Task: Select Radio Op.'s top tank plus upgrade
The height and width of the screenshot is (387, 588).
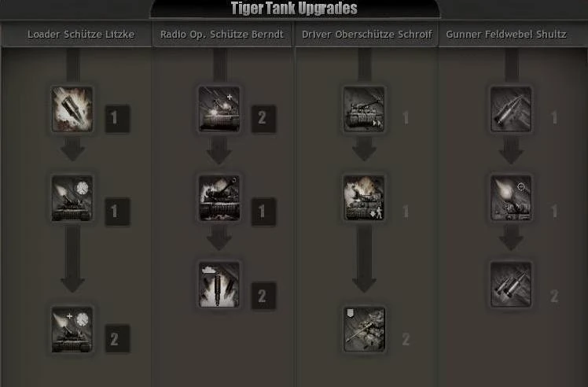Action: coord(219,109)
